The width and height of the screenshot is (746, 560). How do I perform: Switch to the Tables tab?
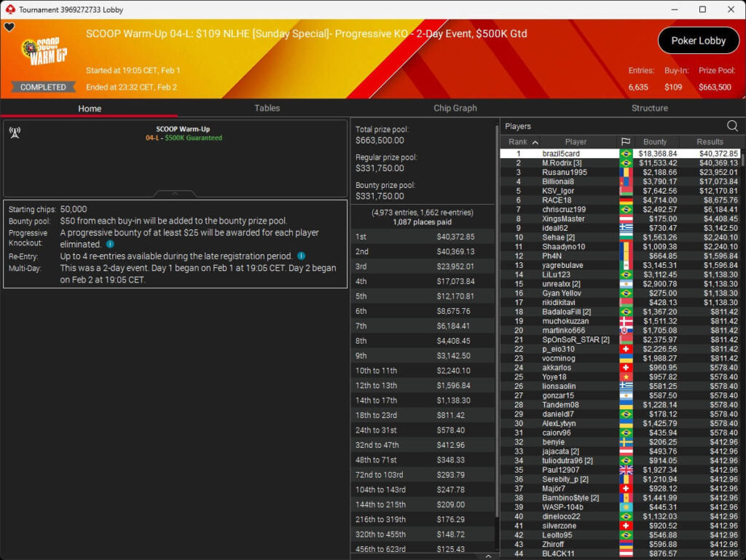tap(267, 108)
